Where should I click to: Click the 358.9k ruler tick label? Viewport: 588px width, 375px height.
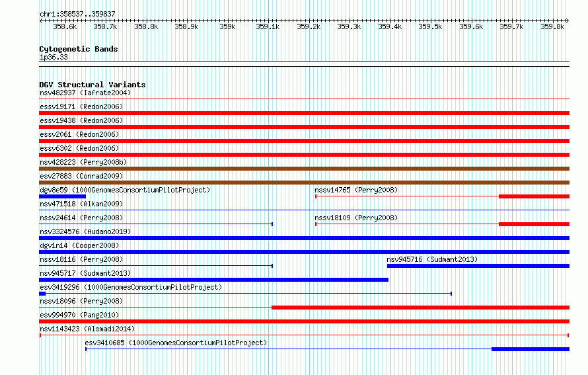pyautogui.click(x=186, y=26)
